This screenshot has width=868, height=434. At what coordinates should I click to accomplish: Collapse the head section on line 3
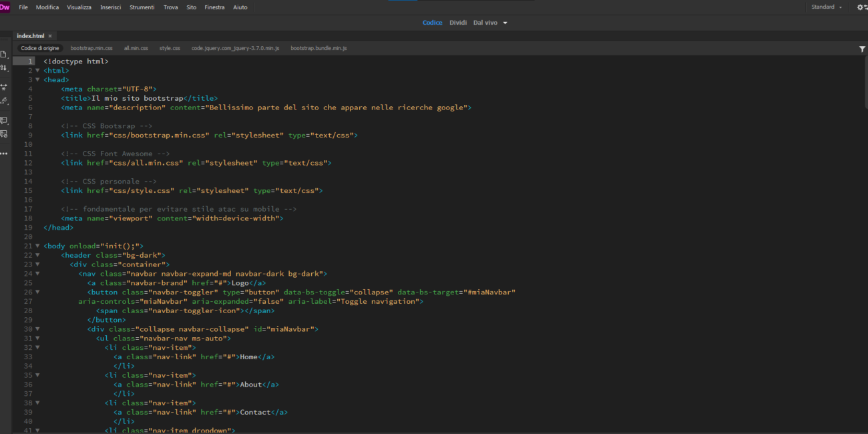point(37,79)
